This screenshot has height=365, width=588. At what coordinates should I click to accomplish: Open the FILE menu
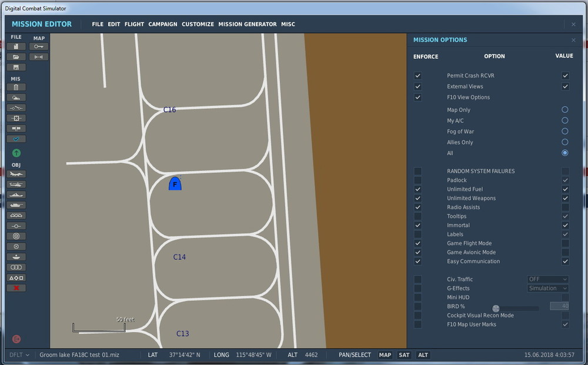tap(98, 24)
